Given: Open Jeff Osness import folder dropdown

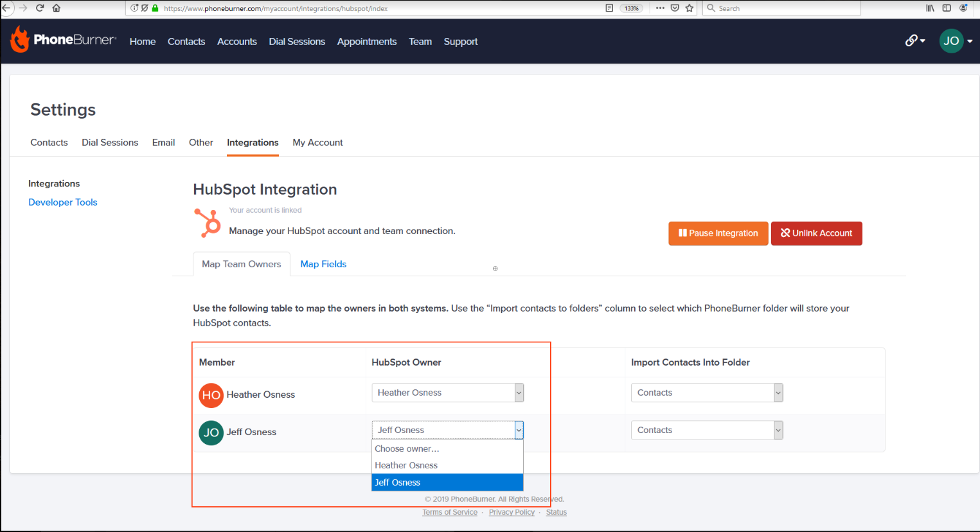Looking at the screenshot, I should coord(707,430).
